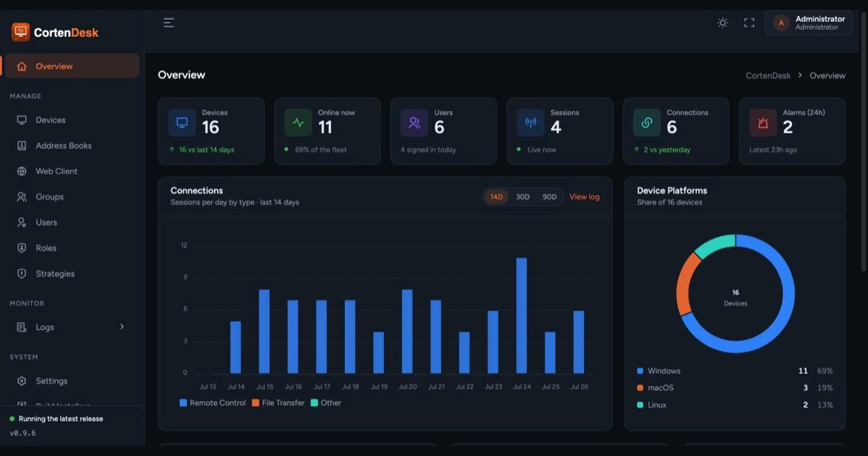
Task: Click 'Running the latest release' status
Action: pyautogui.click(x=61, y=419)
